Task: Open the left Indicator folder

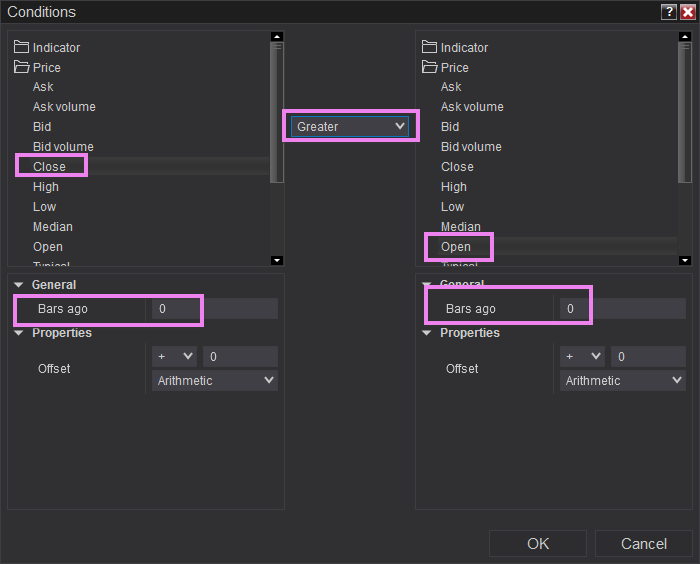Action: 56,47
